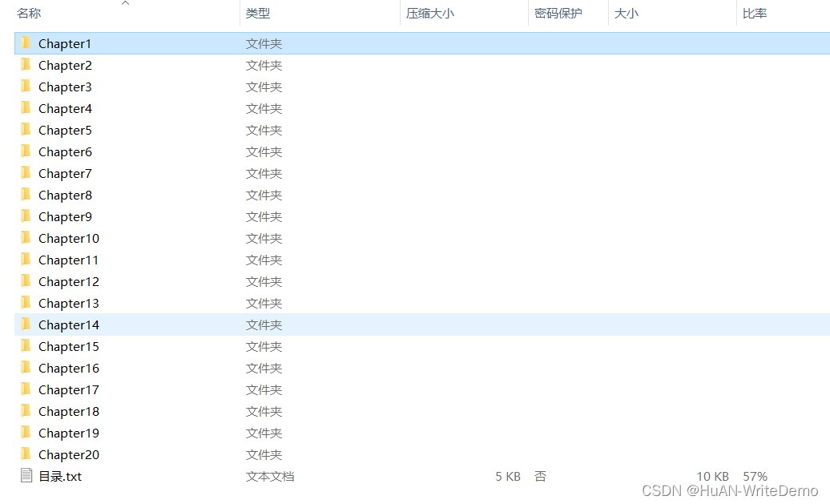Select the Chapter20 folder icon

click(26, 454)
